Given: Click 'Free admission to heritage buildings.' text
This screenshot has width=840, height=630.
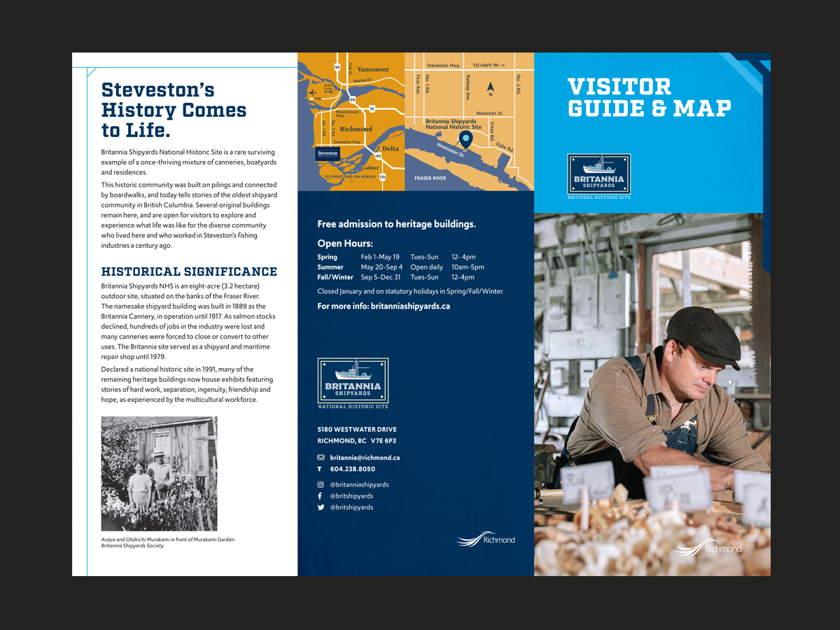Looking at the screenshot, I should (x=396, y=225).
